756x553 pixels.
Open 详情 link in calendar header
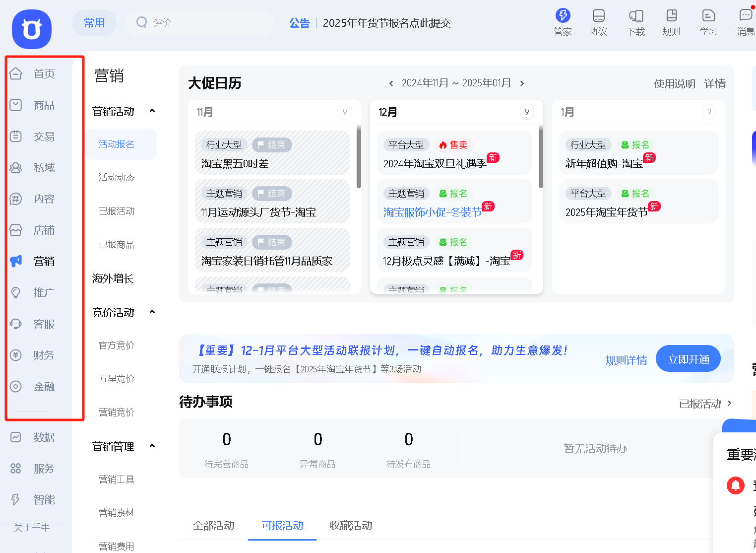(x=715, y=84)
